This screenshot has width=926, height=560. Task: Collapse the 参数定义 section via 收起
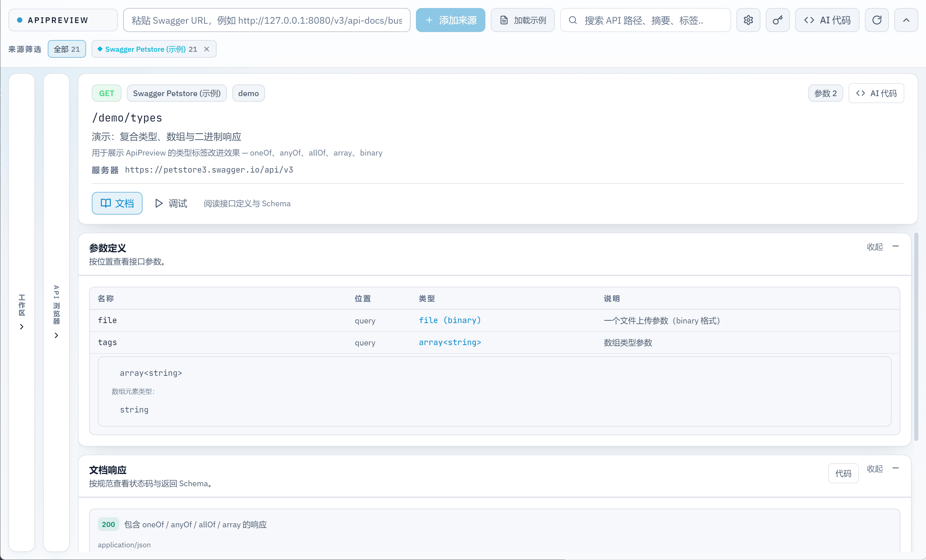875,247
